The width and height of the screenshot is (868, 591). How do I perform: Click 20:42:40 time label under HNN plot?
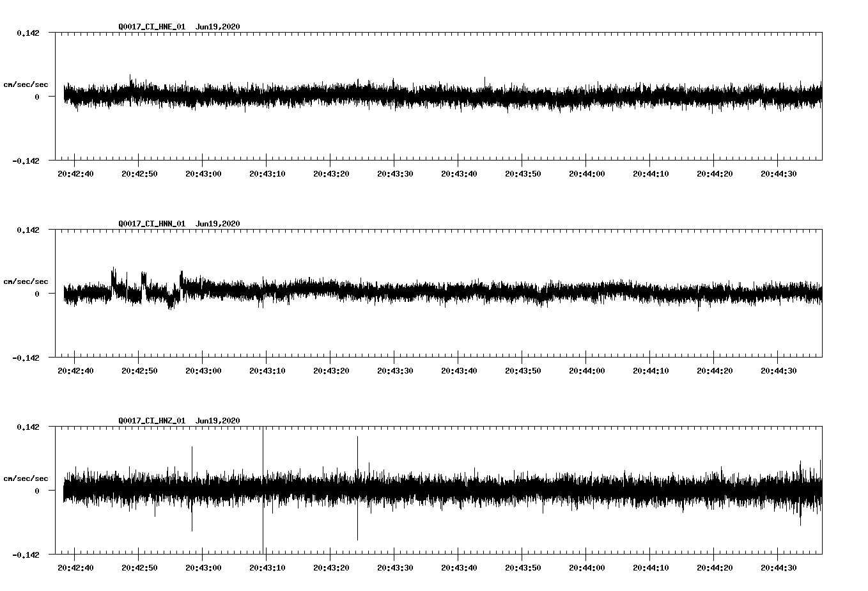(75, 371)
